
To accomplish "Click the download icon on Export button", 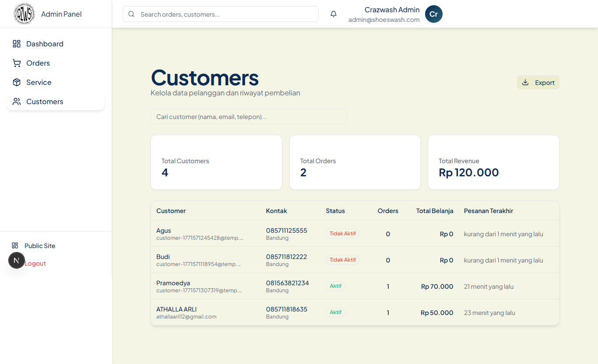I will click(525, 82).
